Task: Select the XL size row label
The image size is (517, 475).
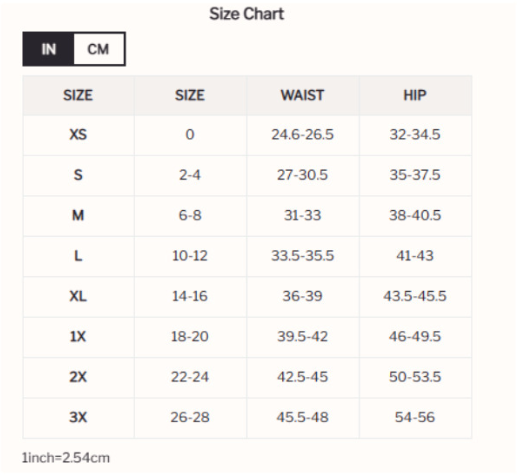Action: 78,296
